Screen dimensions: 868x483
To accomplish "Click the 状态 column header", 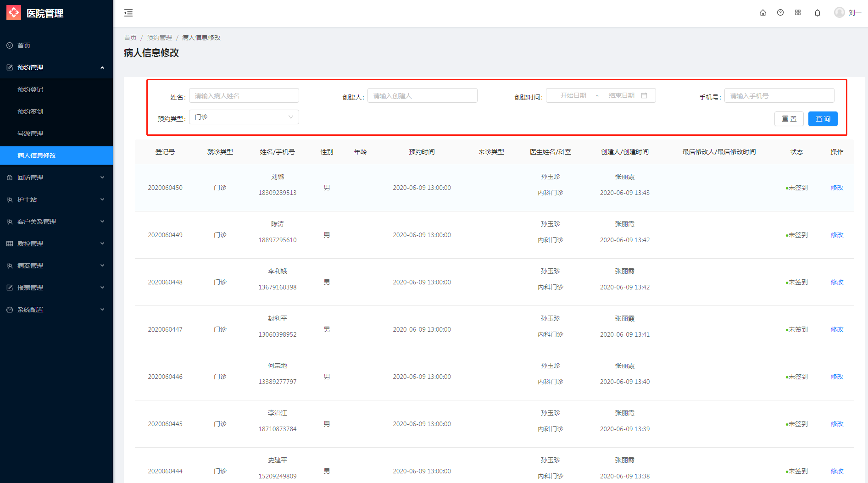I will point(797,152).
